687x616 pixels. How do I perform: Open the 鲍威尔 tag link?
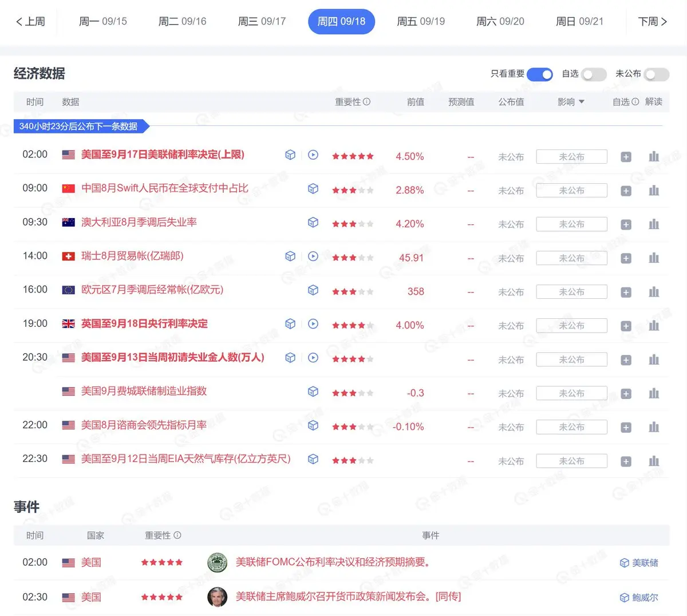point(639,598)
